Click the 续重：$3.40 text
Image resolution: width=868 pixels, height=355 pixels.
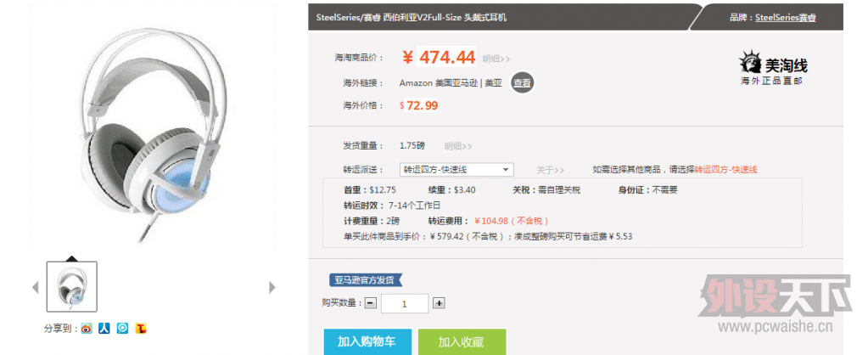click(451, 190)
